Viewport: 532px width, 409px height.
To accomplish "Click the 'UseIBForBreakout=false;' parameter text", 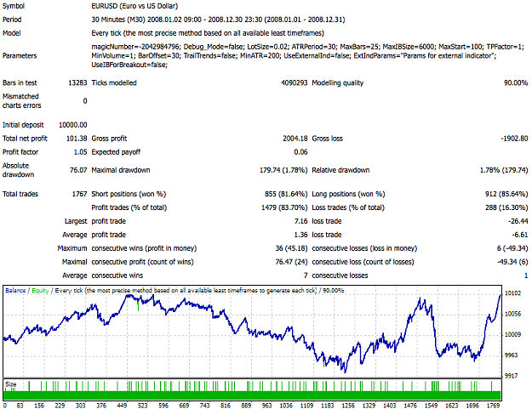I will coord(129,65).
